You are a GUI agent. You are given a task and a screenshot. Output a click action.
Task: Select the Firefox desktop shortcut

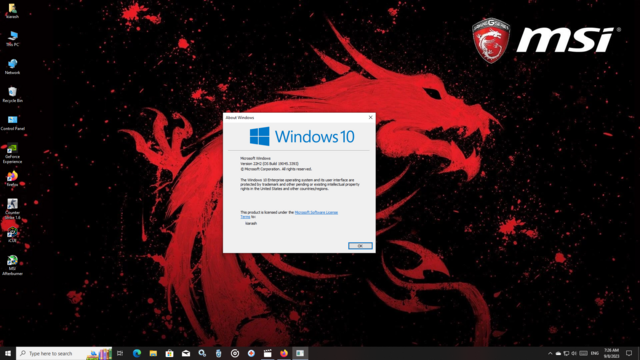tap(12, 179)
